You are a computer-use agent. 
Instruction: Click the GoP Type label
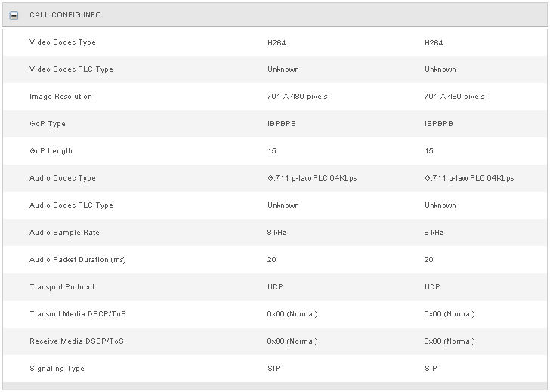tap(48, 123)
